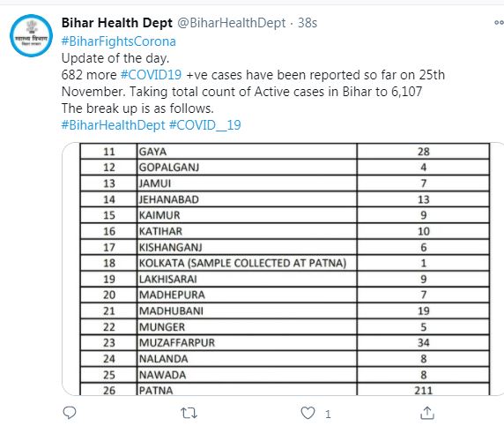The width and height of the screenshot is (504, 426).
Task: Click the PATNA row in table image
Action: tap(285, 390)
